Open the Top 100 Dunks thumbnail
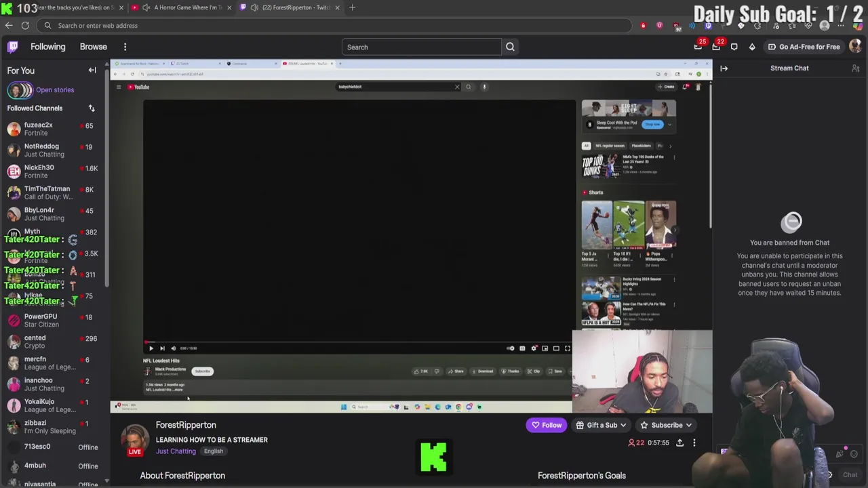868x488 pixels. pos(601,165)
